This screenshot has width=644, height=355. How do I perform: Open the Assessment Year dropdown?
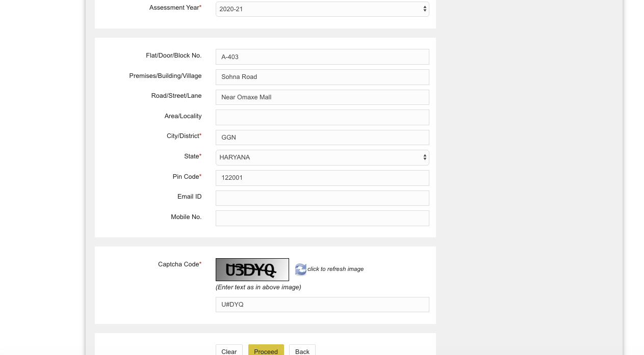point(322,9)
